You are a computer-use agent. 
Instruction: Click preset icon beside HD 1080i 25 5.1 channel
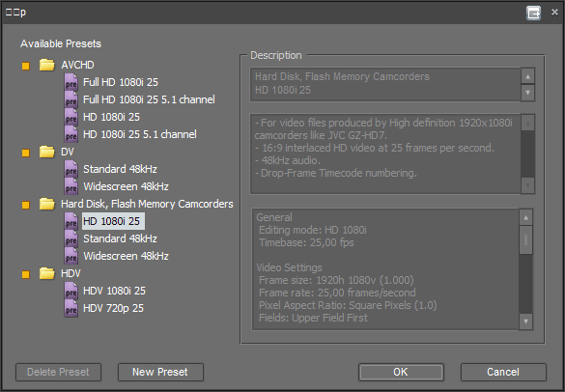click(x=71, y=134)
